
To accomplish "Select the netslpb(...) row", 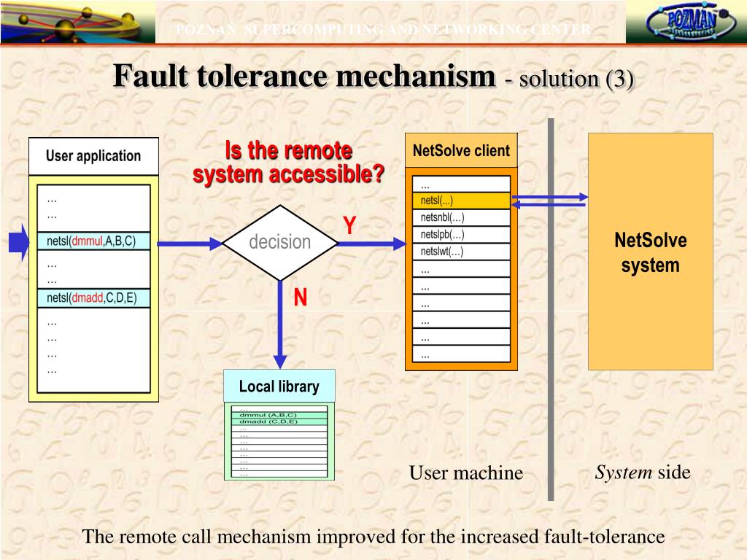I will click(462, 234).
